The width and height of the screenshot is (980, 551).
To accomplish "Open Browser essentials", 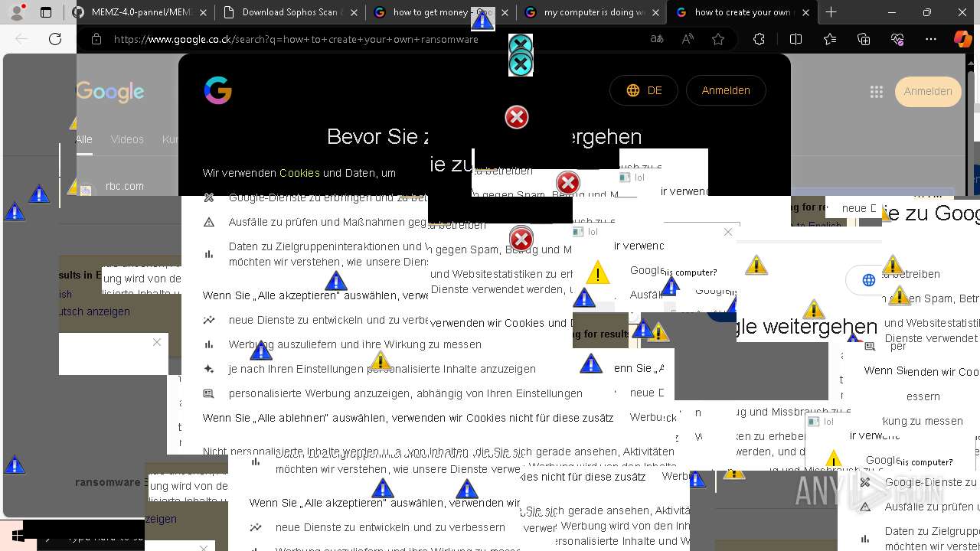I will pos(897,39).
